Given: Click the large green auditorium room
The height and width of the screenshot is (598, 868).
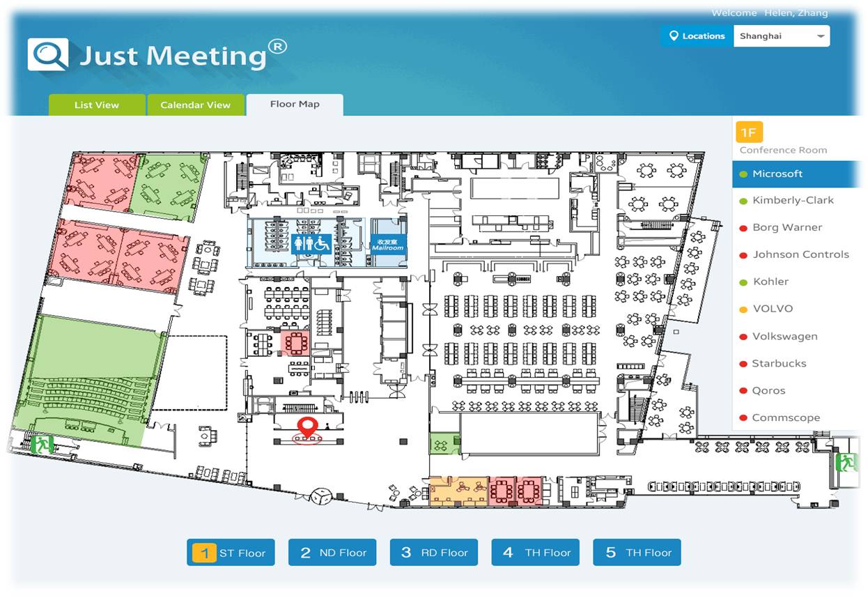Looking at the screenshot, I should coord(94,376).
